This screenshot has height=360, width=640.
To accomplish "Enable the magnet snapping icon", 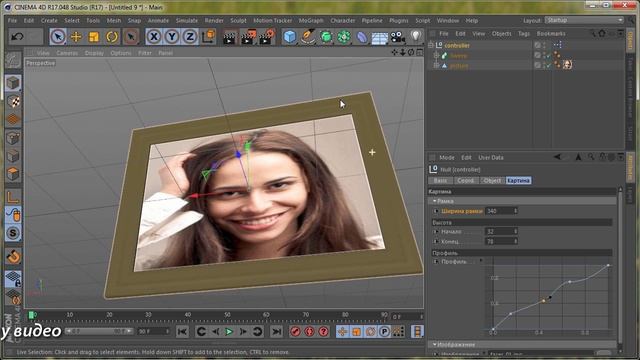I will [13, 257].
